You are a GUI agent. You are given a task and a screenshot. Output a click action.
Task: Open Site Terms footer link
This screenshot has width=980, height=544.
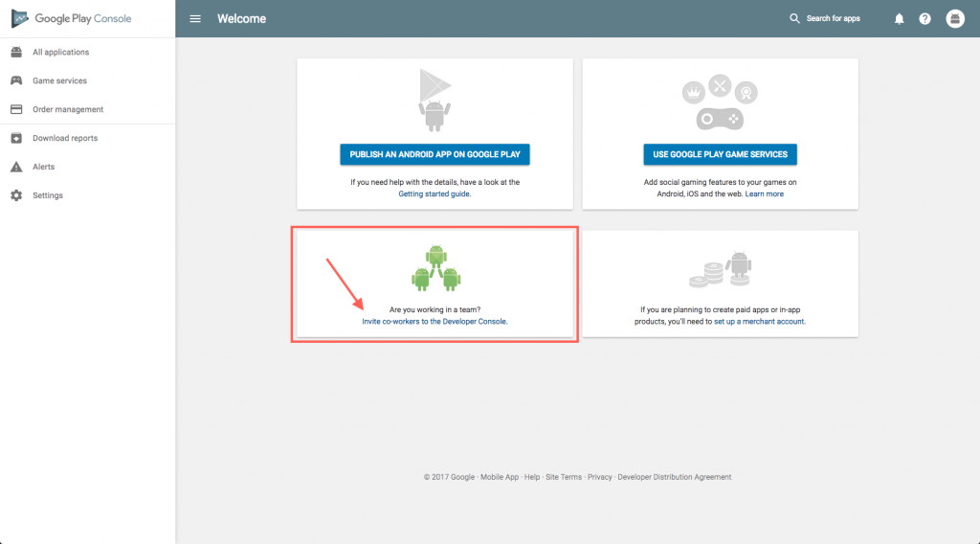click(x=563, y=477)
